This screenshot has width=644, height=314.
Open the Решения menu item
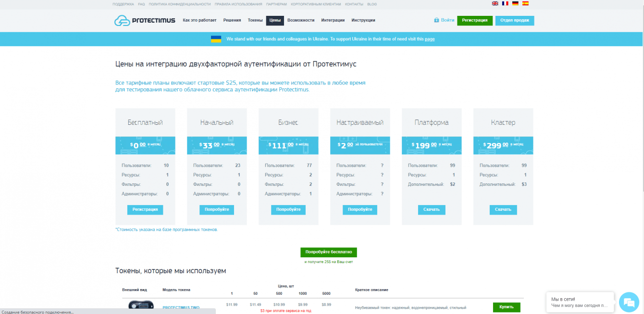click(x=232, y=20)
